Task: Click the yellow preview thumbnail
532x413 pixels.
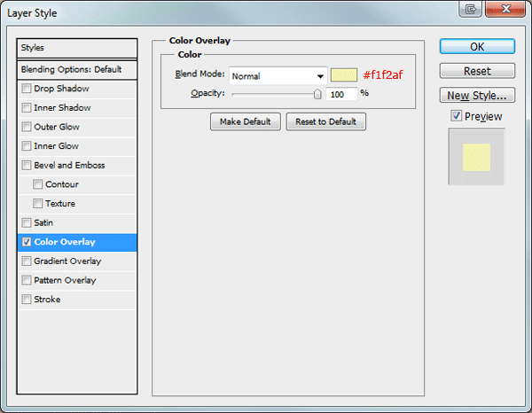Action: [x=477, y=157]
